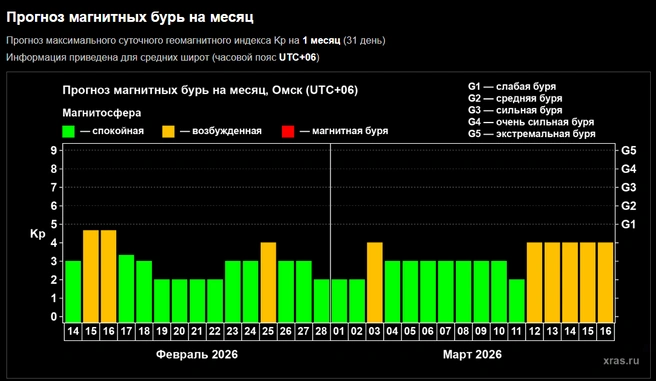656x381 pixels.
Task: Click the 'Март 2026' month label
Action: pos(472,355)
